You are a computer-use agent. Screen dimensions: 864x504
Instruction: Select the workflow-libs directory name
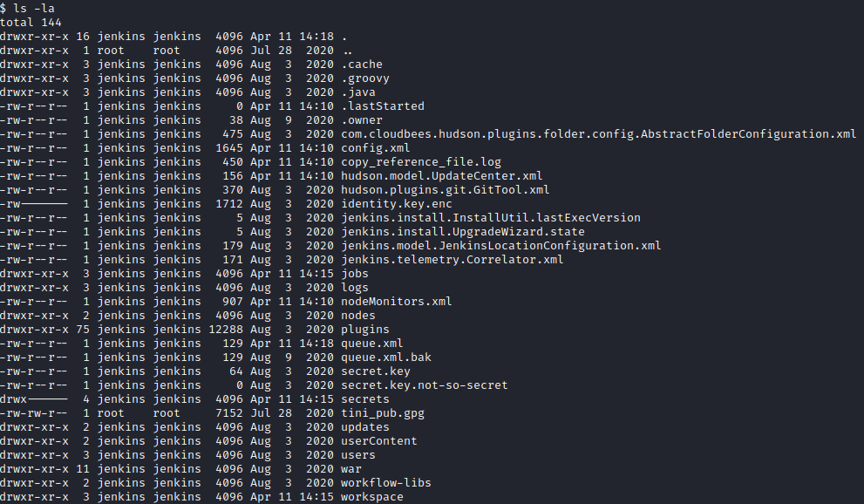click(385, 482)
